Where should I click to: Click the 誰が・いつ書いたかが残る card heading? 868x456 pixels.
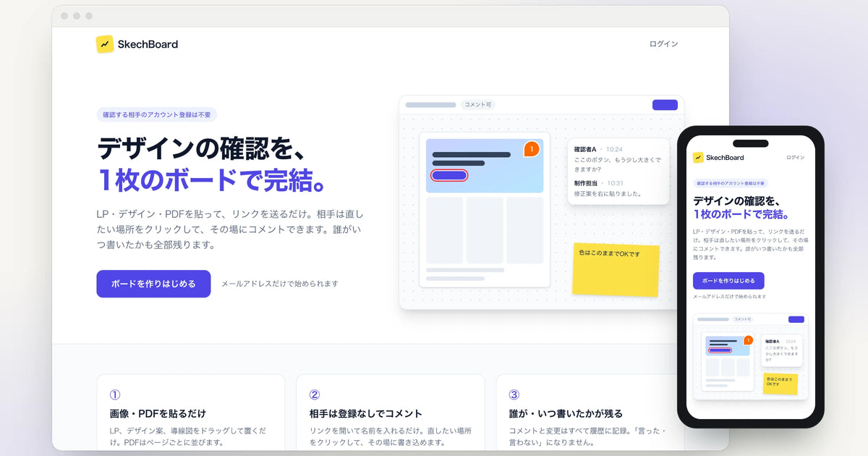[566, 413]
